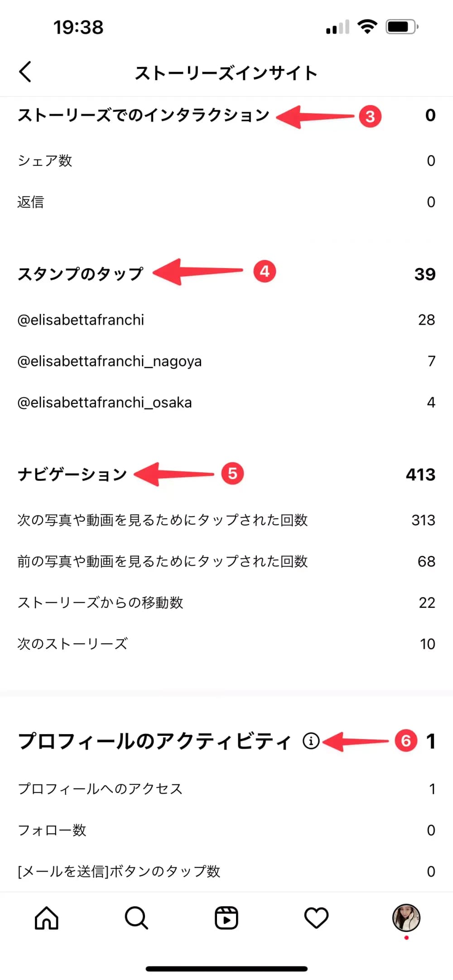This screenshot has width=453, height=980.
Task: Tap the Wi-Fi status icon
Action: (367, 27)
